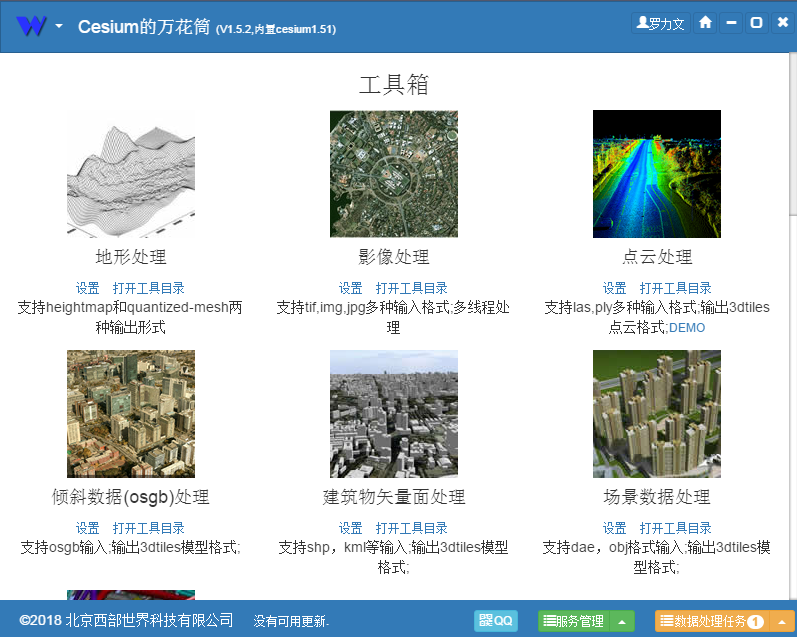797x637 pixels.
Task: Click the blue W app logo
Action: coord(31,25)
